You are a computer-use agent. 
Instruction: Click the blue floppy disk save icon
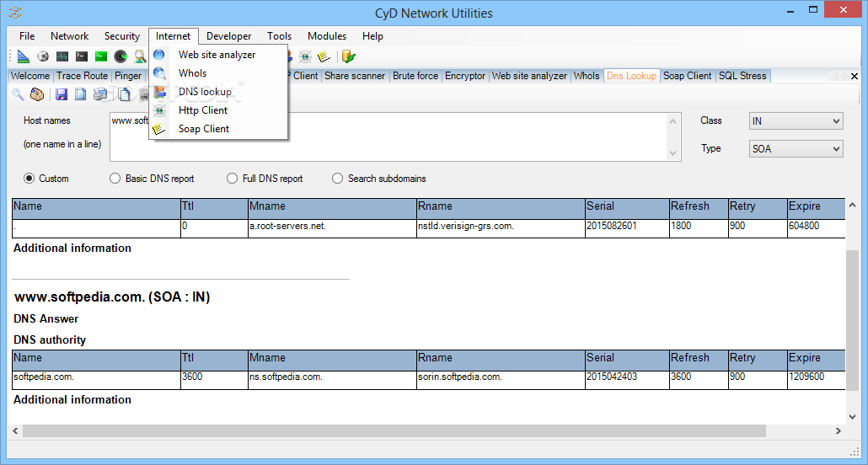click(x=62, y=94)
